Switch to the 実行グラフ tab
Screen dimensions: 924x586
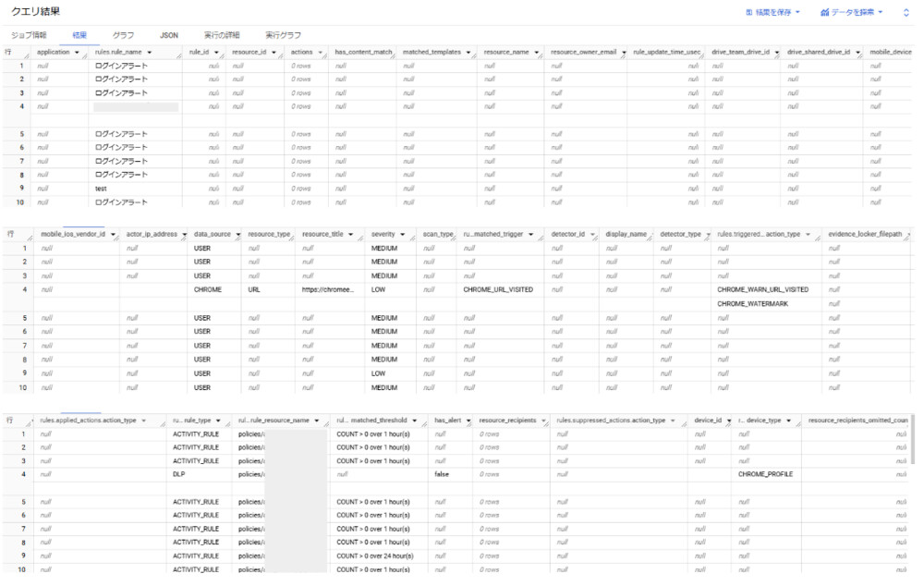(x=283, y=35)
